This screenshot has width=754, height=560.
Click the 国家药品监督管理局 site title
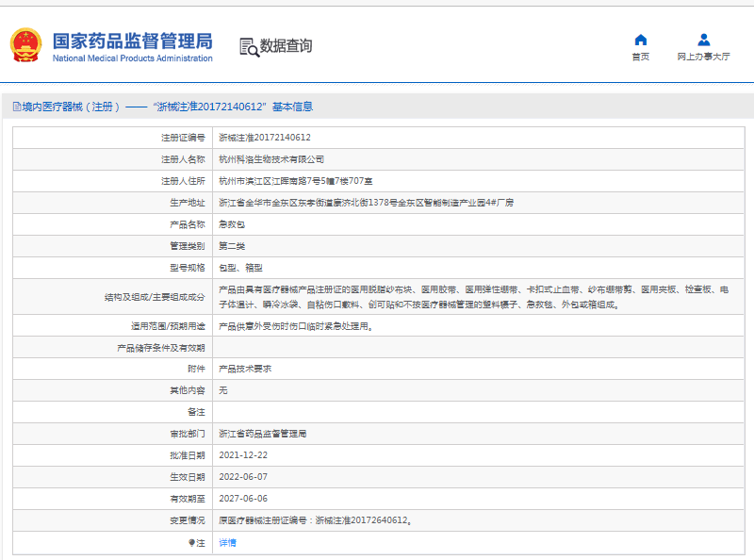(132, 41)
